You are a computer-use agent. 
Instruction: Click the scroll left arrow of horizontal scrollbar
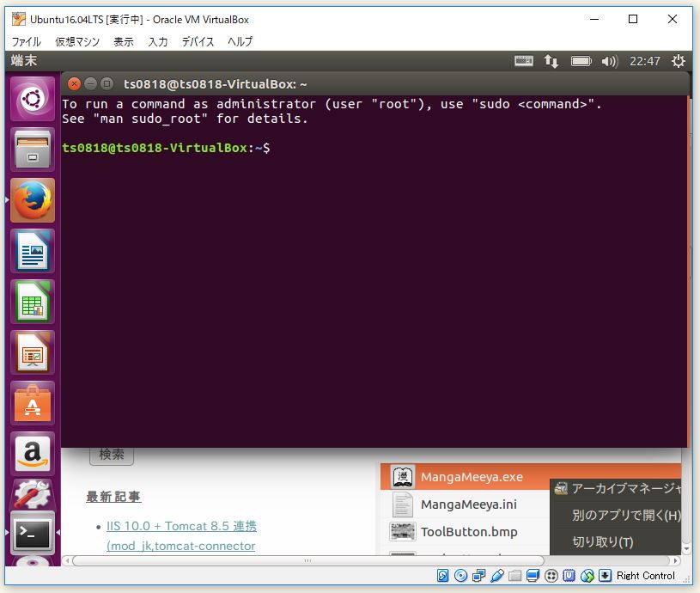pyautogui.click(x=67, y=560)
